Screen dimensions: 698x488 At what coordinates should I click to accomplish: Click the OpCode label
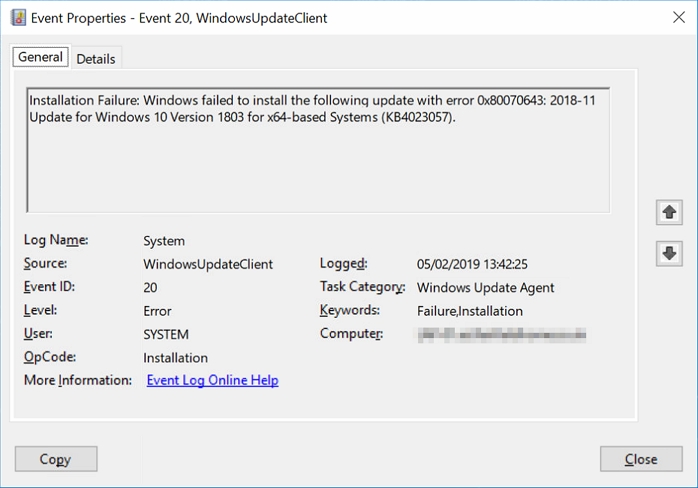point(50,357)
